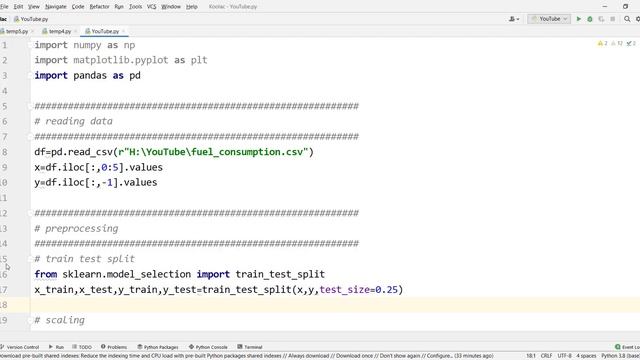This screenshot has height=360, width=640.
Task: Click the grey Stop square icon
Action: (613, 19)
